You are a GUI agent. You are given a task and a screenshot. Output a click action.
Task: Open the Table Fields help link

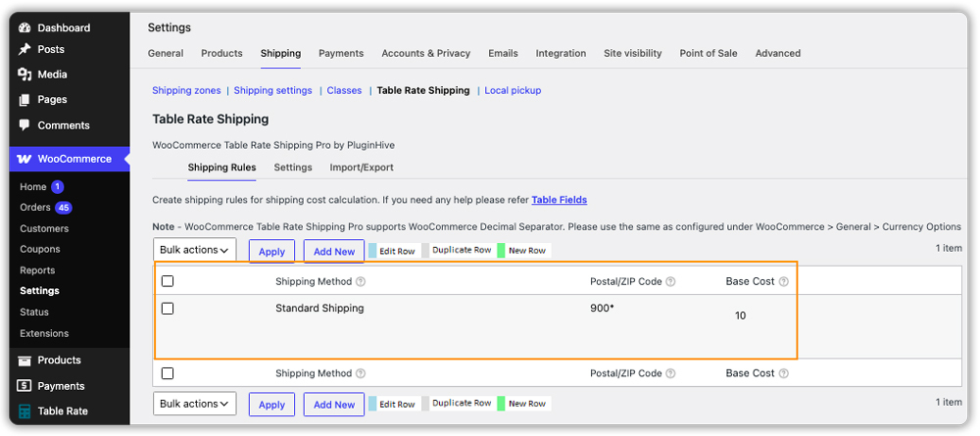click(x=560, y=200)
